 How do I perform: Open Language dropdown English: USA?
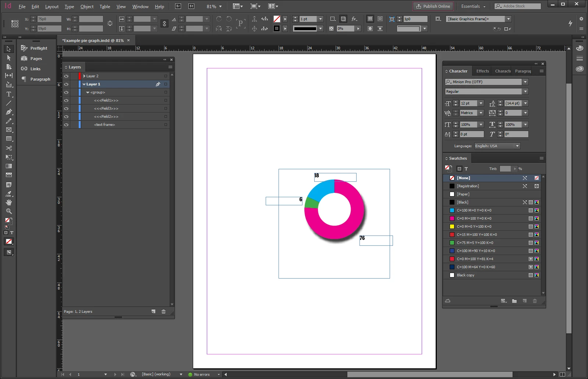(517, 146)
